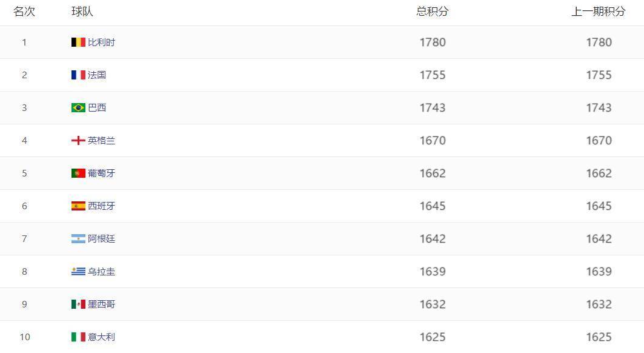Click the 总积分 column header
644x353 pixels.
[x=432, y=12]
